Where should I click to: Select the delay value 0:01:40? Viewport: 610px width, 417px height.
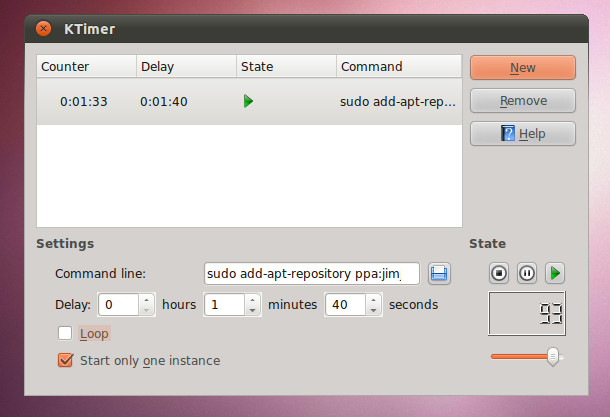[163, 102]
